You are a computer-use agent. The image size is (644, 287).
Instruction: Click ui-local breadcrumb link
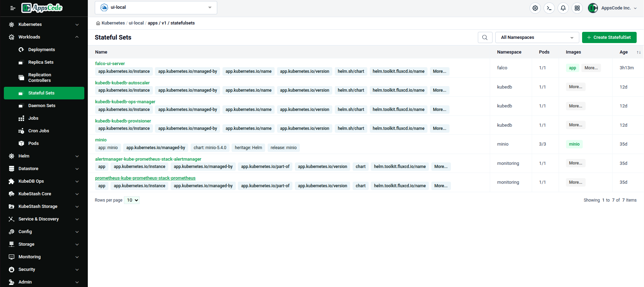[136, 23]
